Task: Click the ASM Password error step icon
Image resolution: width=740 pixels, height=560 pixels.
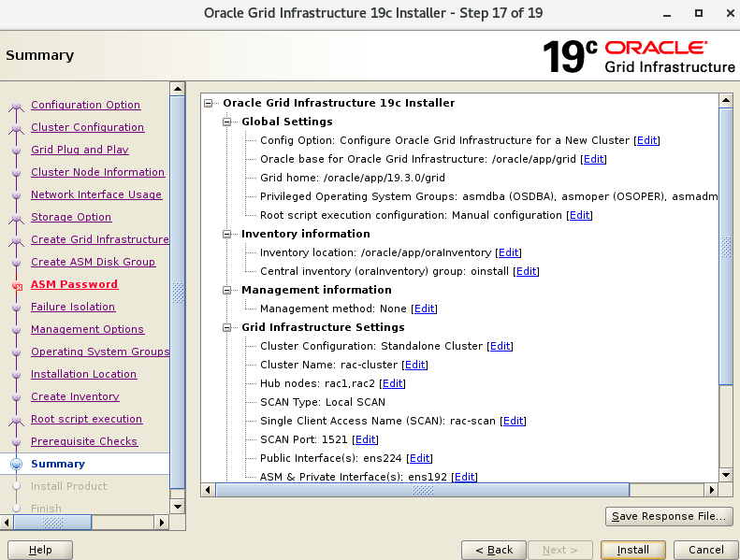Action: coord(16,285)
